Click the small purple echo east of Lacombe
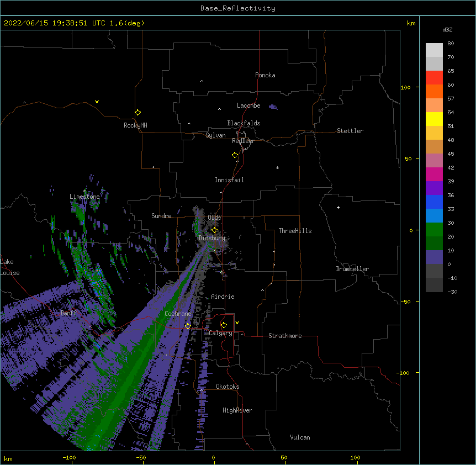 273,107
